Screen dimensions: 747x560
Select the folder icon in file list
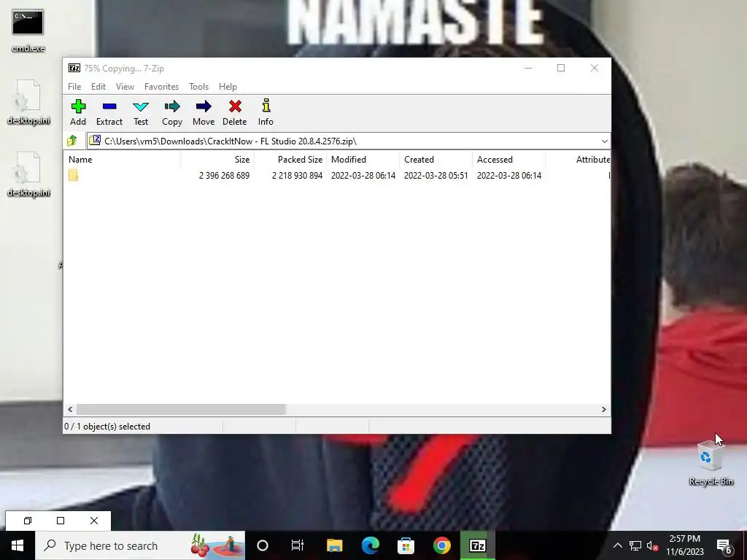pyautogui.click(x=74, y=175)
